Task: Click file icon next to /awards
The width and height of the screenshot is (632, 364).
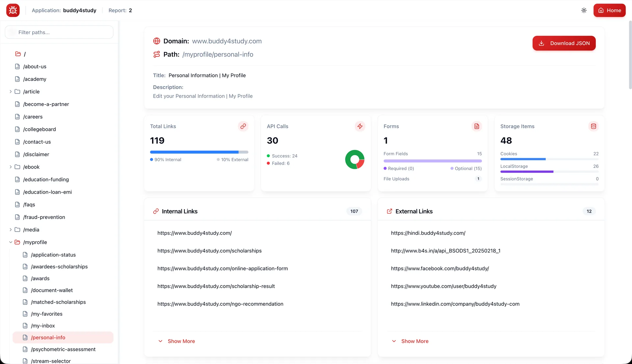Action: coord(25,279)
